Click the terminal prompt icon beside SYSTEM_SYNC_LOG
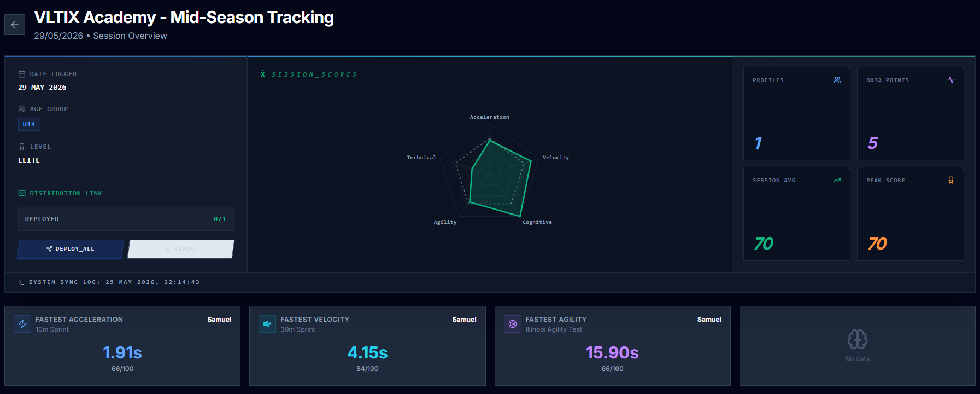 21,282
